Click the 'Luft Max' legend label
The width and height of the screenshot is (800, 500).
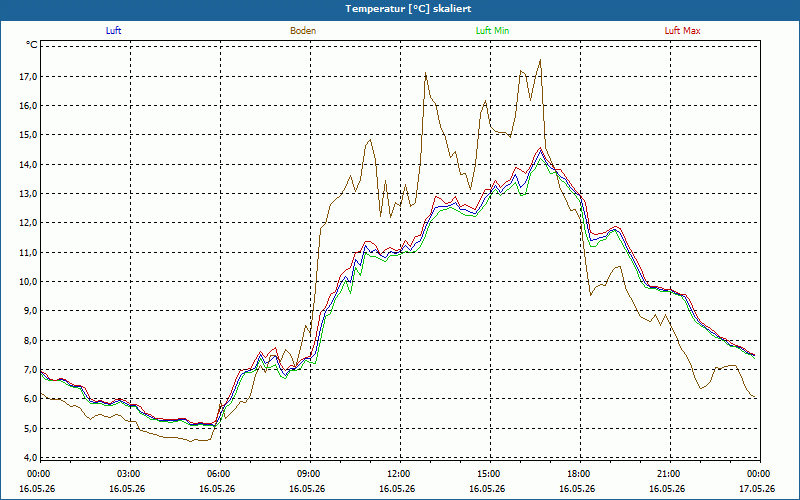pyautogui.click(x=683, y=31)
